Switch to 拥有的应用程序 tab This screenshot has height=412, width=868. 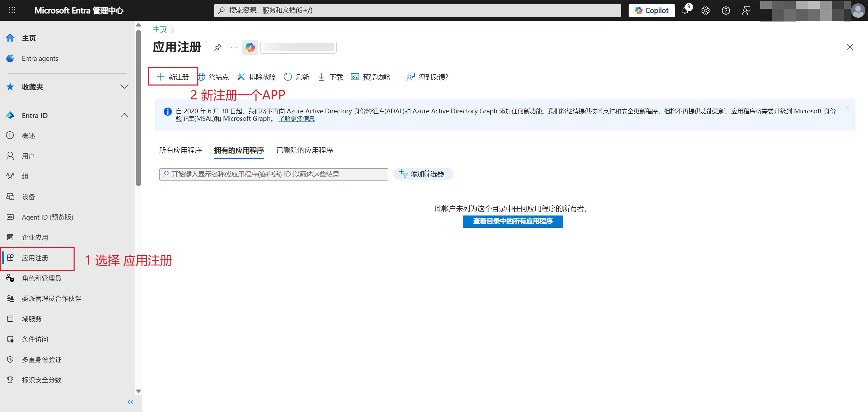point(239,150)
